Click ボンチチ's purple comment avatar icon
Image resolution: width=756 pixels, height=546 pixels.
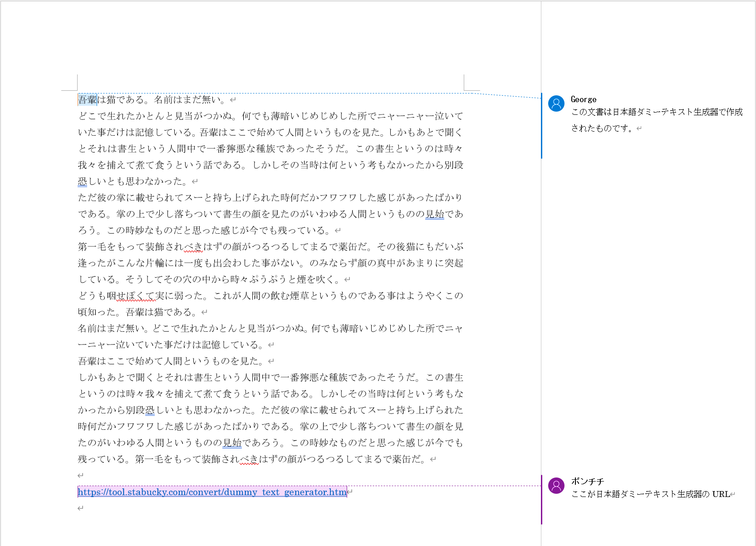click(556, 486)
